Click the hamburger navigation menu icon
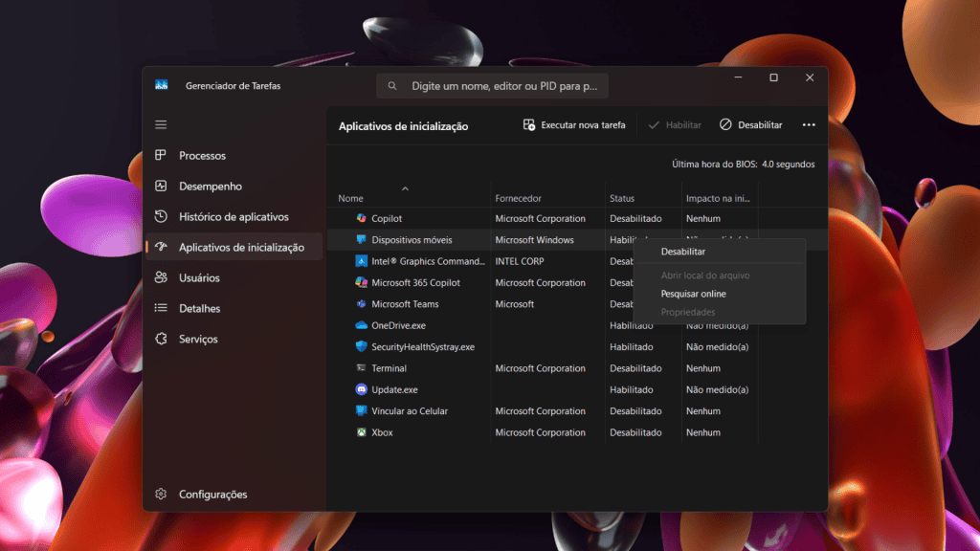The width and height of the screenshot is (980, 551). pos(161,124)
